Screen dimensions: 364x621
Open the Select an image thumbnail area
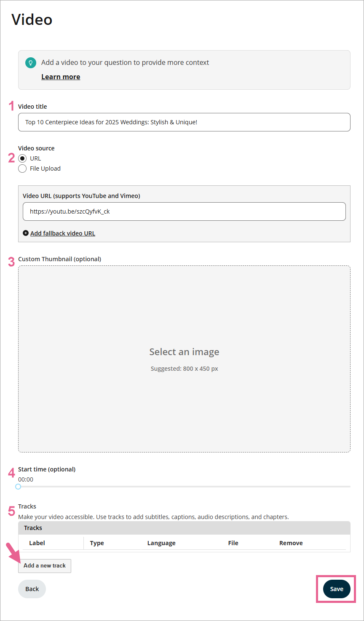(184, 359)
